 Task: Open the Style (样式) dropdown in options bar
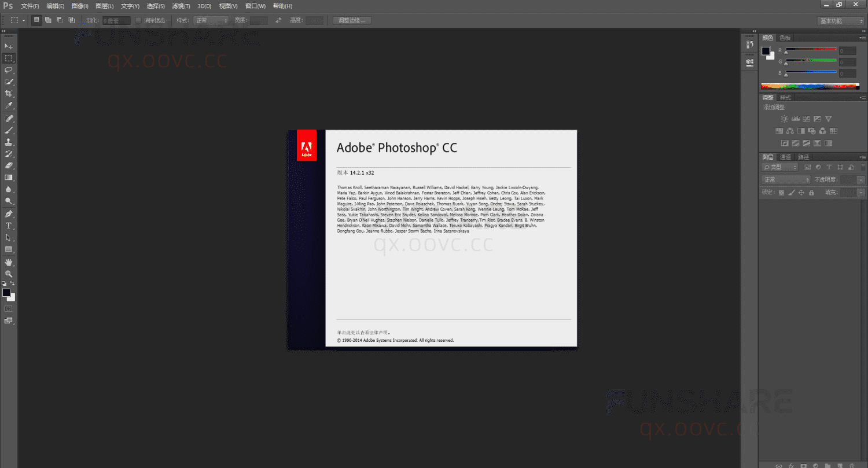point(211,20)
